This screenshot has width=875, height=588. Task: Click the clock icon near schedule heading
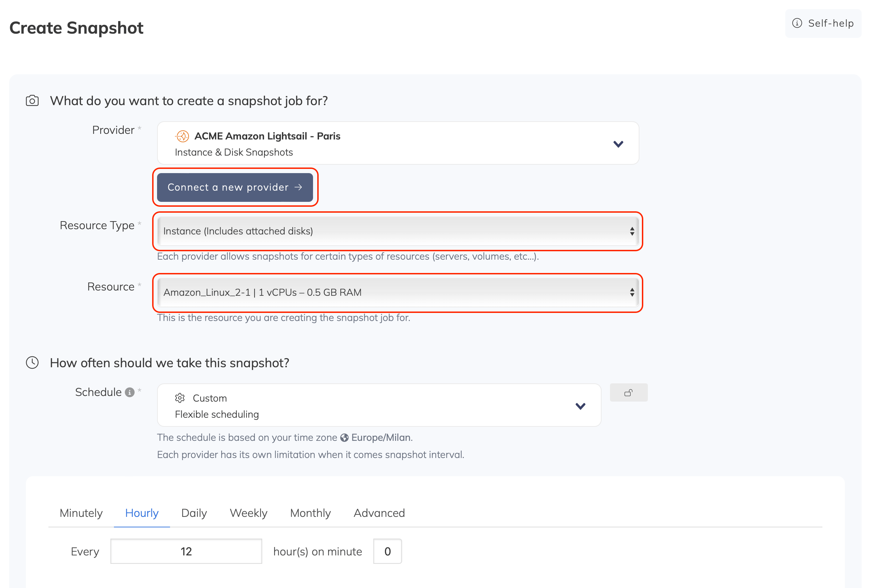tap(32, 363)
